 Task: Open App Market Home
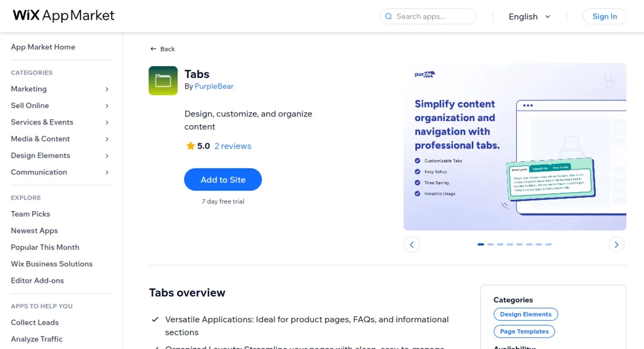coord(43,47)
